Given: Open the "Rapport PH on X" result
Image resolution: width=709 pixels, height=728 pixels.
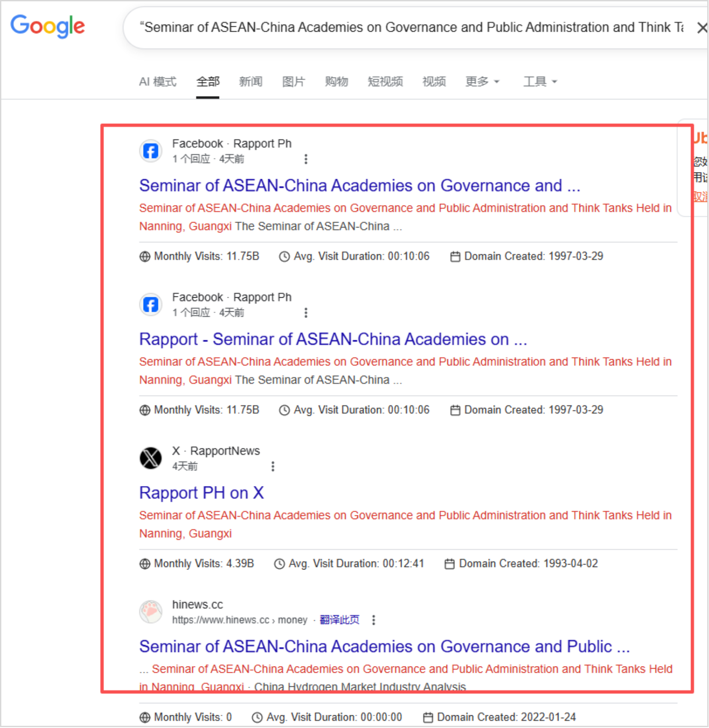Looking at the screenshot, I should tap(202, 493).
